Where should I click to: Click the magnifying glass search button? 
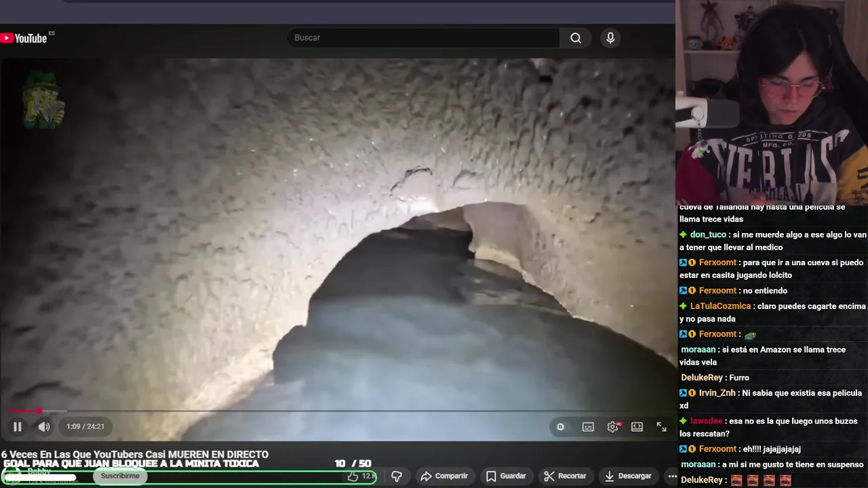pos(576,38)
